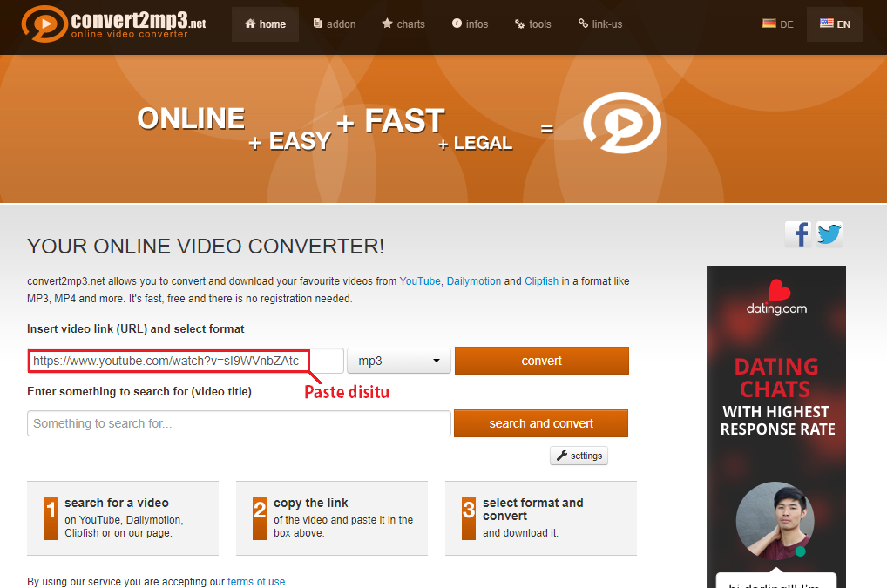
Task: Open the link-us menu item
Action: point(600,24)
